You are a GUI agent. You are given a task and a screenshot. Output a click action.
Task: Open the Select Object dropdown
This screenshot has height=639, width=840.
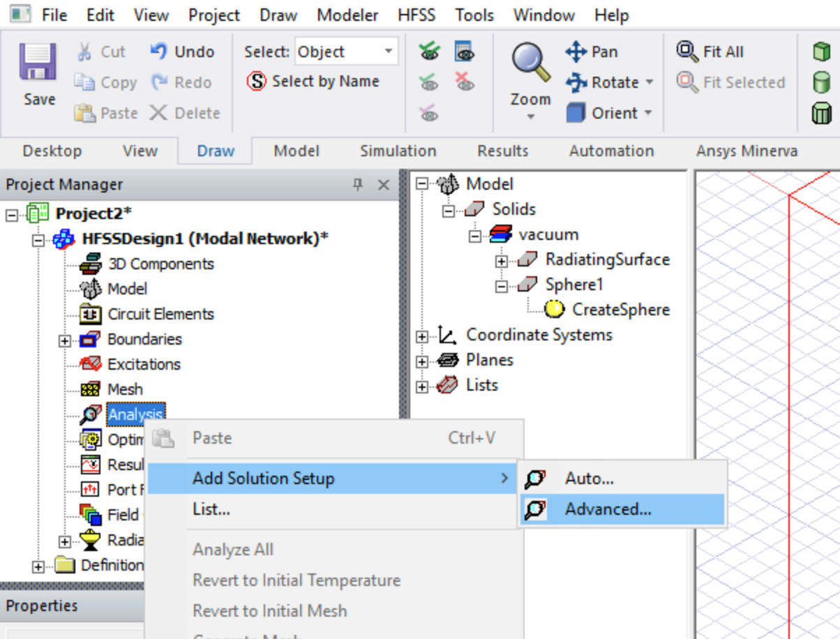click(x=389, y=52)
